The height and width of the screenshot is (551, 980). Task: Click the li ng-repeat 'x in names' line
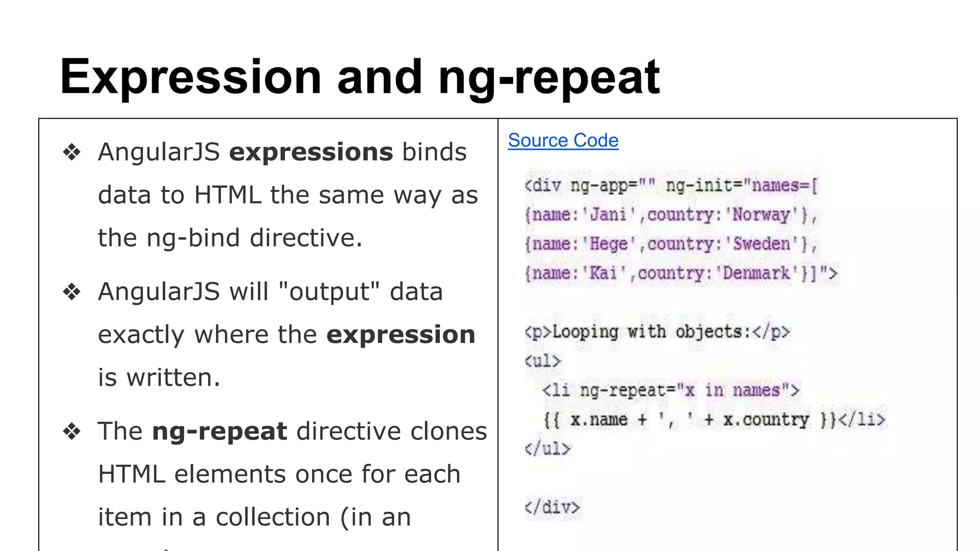pyautogui.click(x=671, y=390)
